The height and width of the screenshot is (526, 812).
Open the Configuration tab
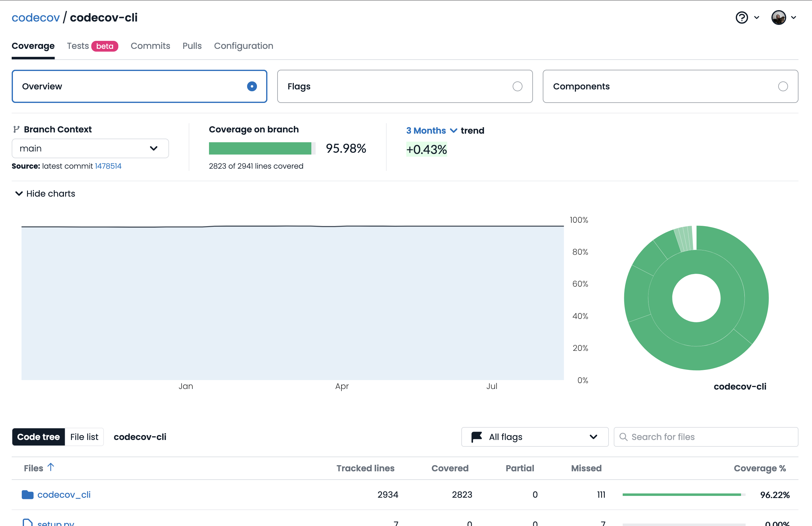click(x=243, y=46)
